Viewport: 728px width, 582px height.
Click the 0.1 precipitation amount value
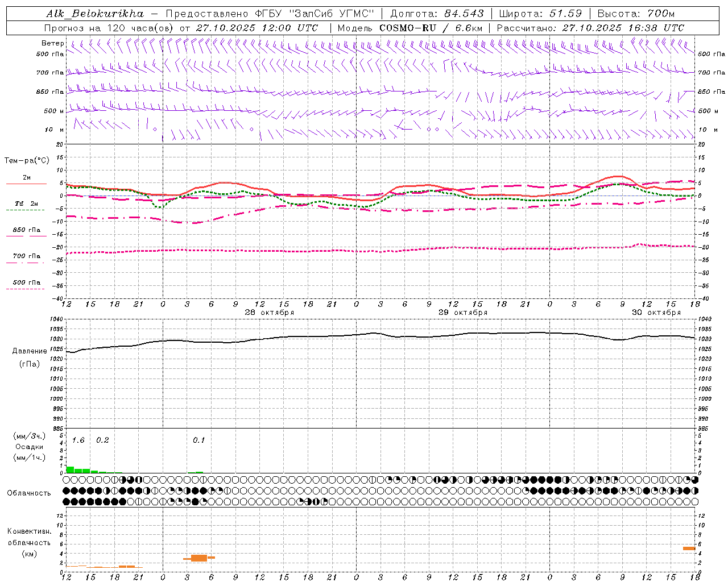pos(198,440)
